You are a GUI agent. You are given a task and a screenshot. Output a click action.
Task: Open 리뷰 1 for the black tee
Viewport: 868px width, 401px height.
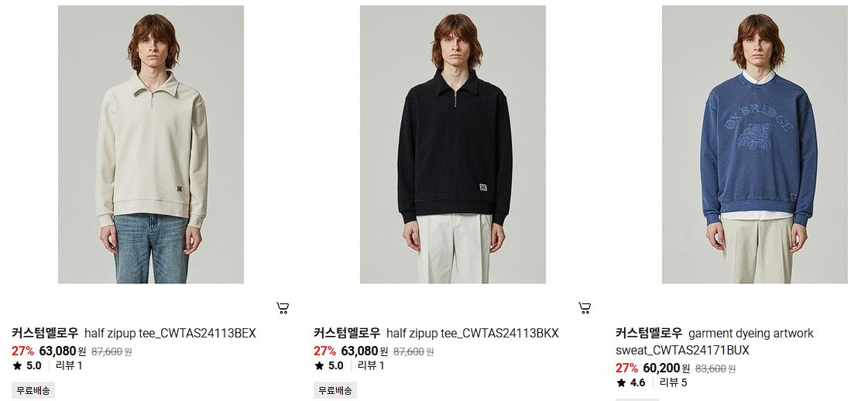371,365
